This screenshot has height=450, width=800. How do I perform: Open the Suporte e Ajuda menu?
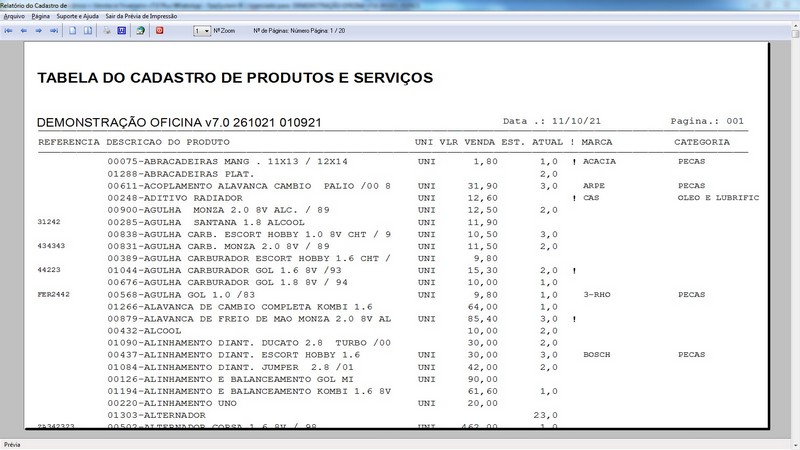point(78,16)
